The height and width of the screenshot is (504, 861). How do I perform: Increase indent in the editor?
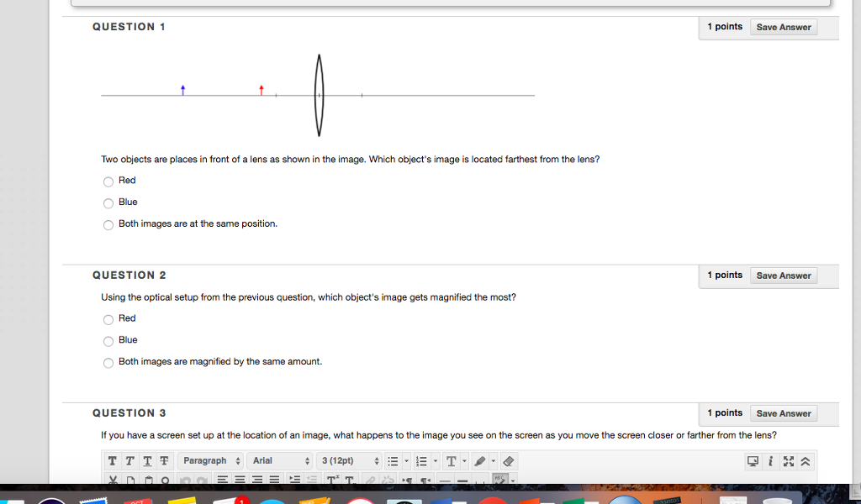[294, 480]
